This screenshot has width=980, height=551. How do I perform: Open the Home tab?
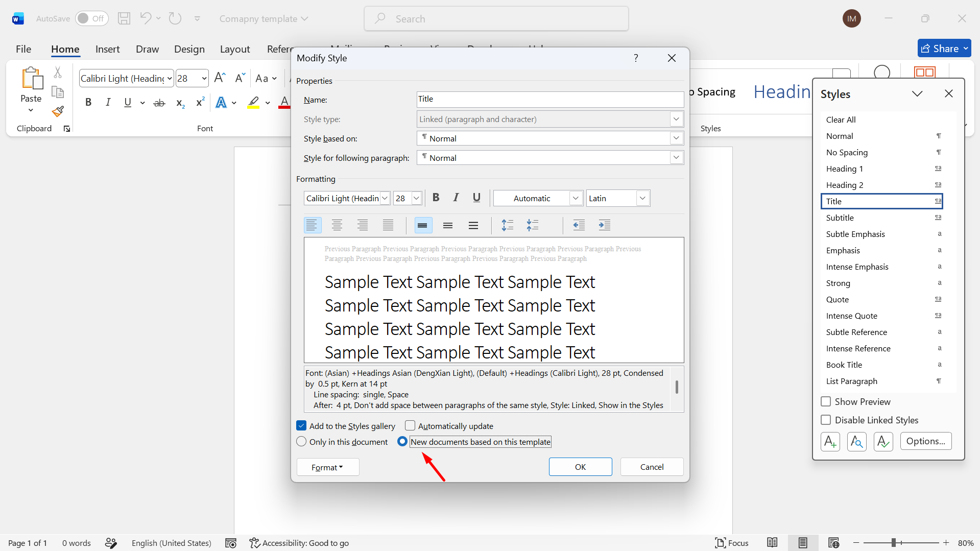tap(65, 49)
